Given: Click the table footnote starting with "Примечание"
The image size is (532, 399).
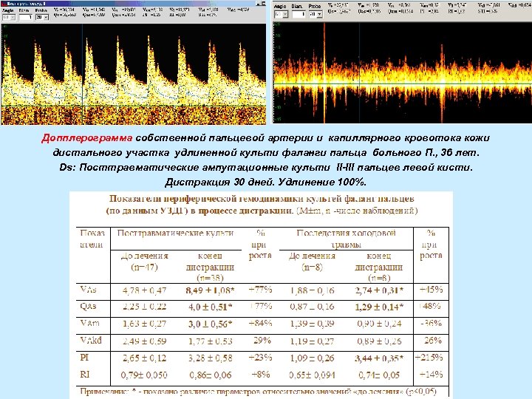Looking at the screenshot, I should [x=258, y=392].
